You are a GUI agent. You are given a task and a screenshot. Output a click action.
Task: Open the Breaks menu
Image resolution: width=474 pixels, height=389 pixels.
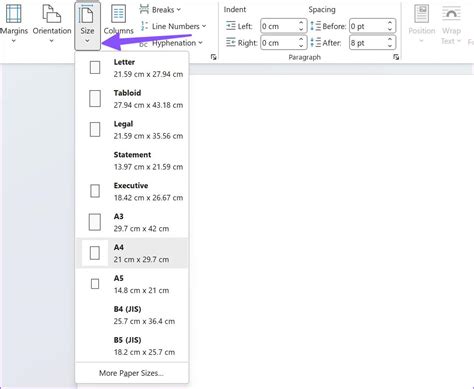(x=160, y=10)
